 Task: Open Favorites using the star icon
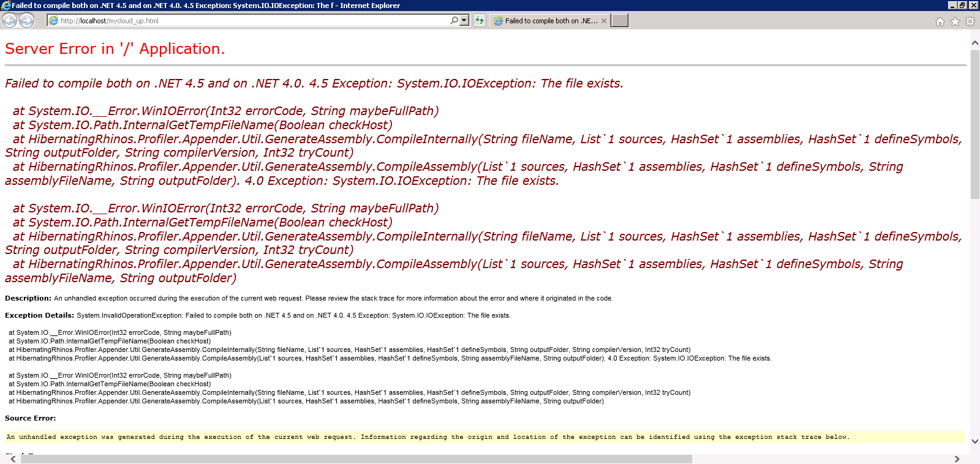tap(955, 21)
